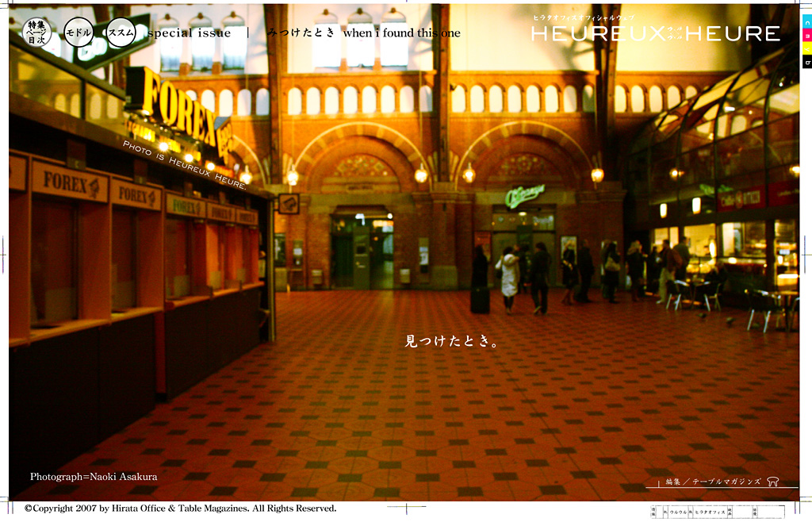The height and width of the screenshot is (522, 812).
Task: Click the 'Photo is Heureux Heure.' caption
Action: (184, 165)
